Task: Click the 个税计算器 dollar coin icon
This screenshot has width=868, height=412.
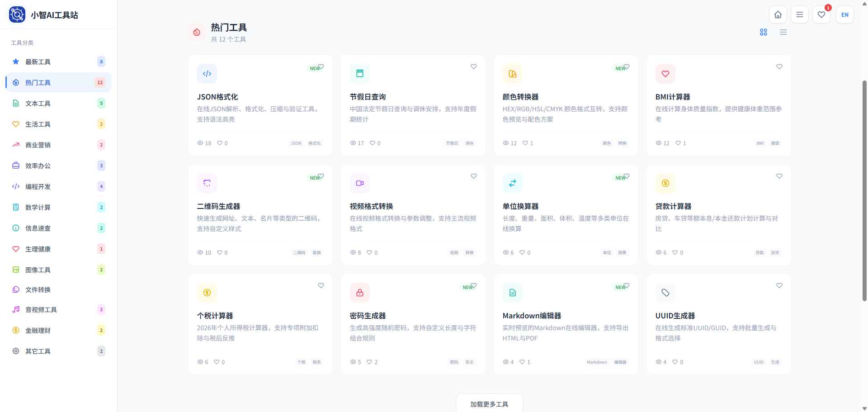Action: tap(207, 293)
